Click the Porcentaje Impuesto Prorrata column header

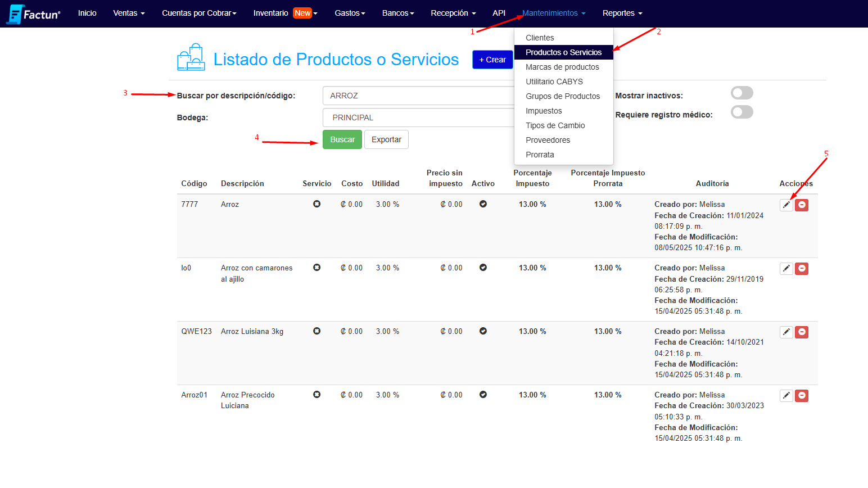point(608,178)
